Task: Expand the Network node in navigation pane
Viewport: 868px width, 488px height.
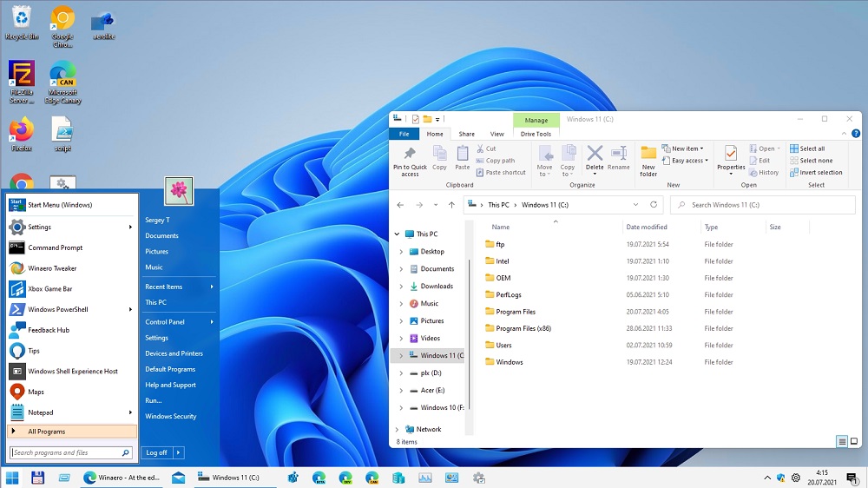Action: click(x=398, y=429)
